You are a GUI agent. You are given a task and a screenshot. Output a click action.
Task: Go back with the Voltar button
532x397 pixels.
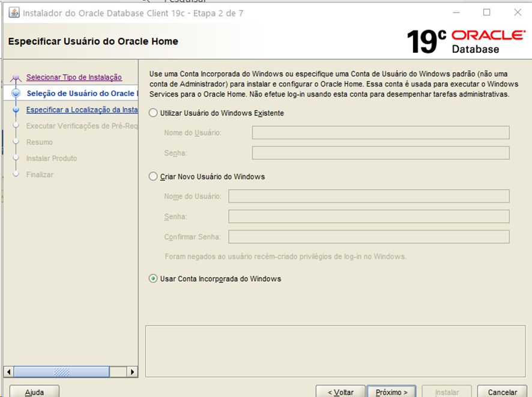(x=340, y=392)
